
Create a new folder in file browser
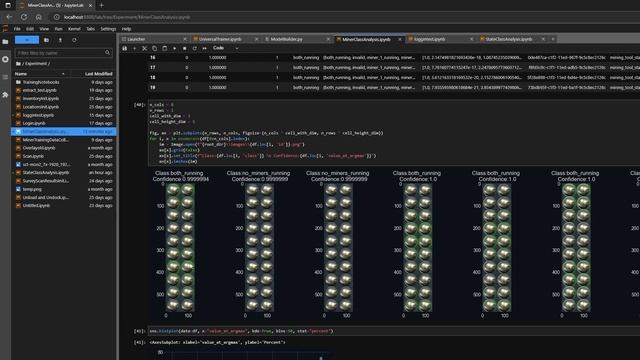click(x=46, y=40)
